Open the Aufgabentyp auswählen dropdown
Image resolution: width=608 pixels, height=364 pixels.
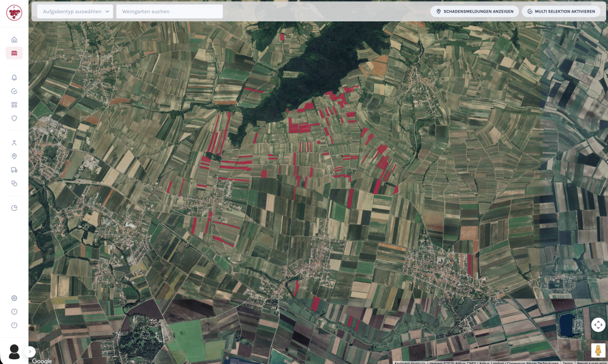pyautogui.click(x=75, y=11)
